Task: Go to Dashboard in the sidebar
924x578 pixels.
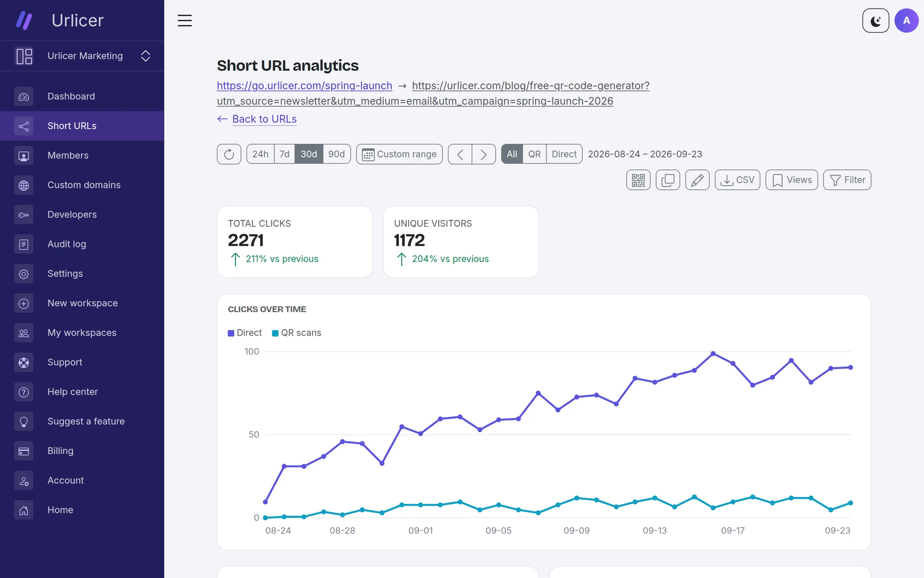Action: click(x=82, y=96)
